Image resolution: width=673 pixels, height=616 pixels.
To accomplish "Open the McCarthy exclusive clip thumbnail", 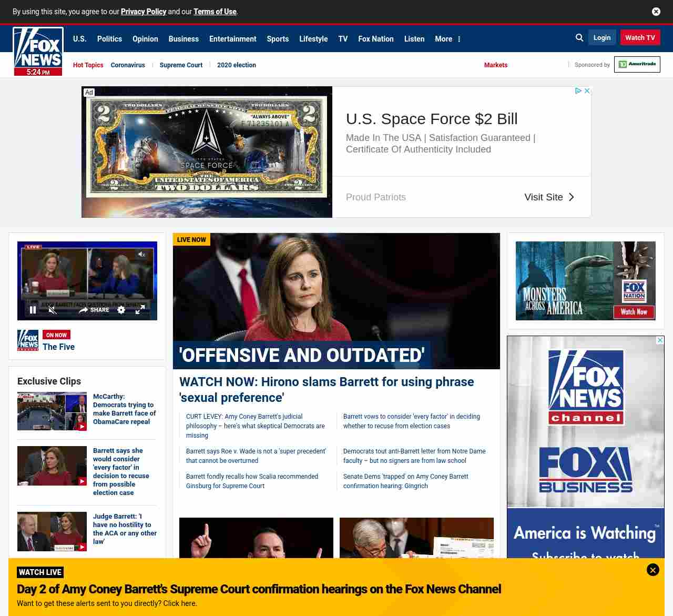I will tap(52, 411).
